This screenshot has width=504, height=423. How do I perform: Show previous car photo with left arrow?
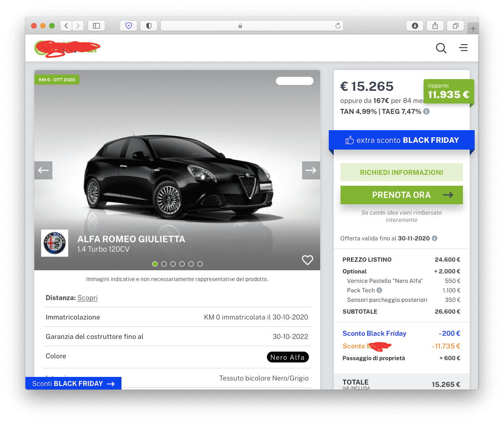point(43,170)
